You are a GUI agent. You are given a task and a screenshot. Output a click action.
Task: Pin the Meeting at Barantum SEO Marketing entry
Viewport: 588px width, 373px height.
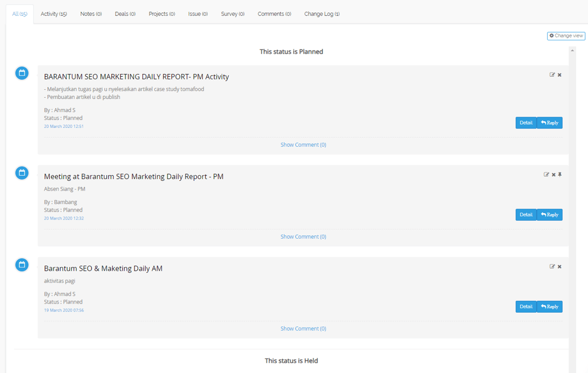tap(560, 175)
